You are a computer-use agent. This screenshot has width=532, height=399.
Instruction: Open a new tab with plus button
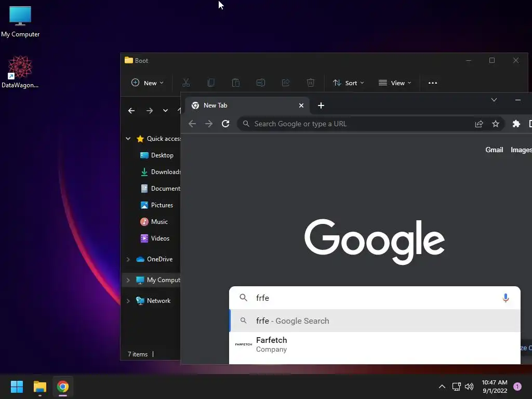(x=321, y=105)
